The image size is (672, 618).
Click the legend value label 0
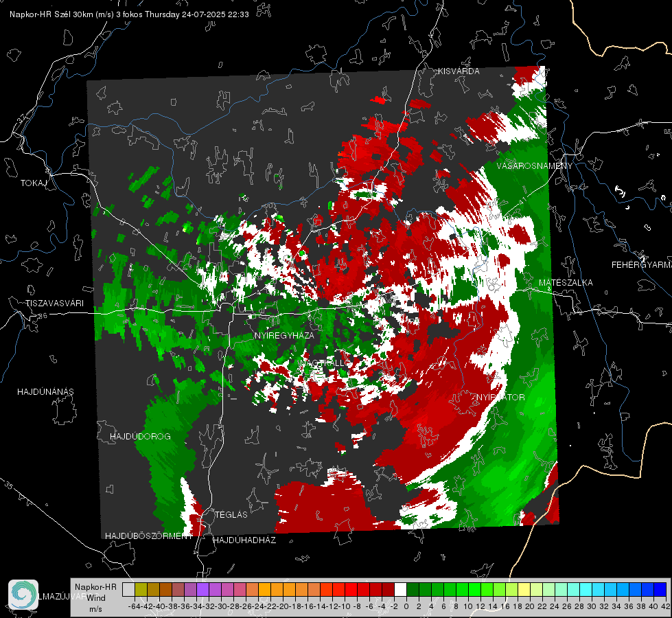[406, 606]
